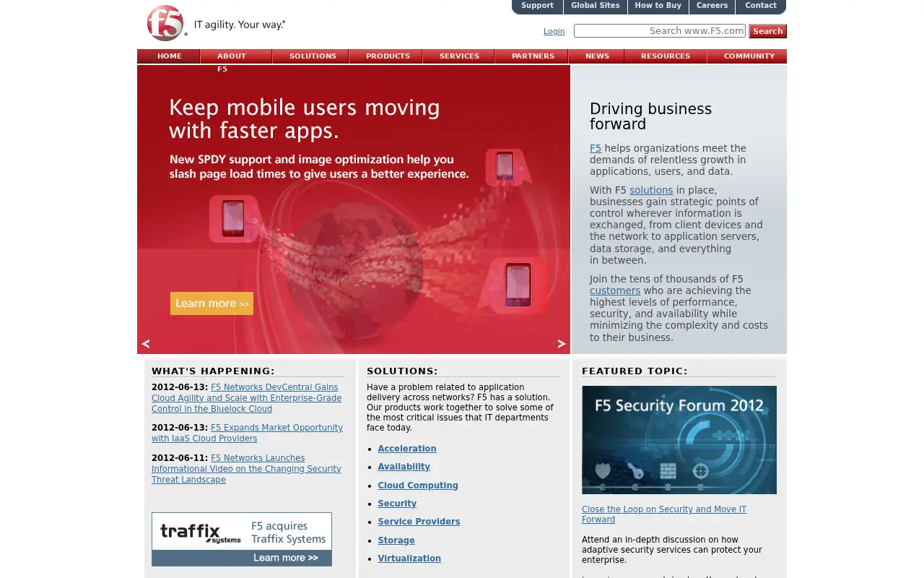Image resolution: width=924 pixels, height=578 pixels.
Task: Open the Availability solution link
Action: click(x=404, y=467)
